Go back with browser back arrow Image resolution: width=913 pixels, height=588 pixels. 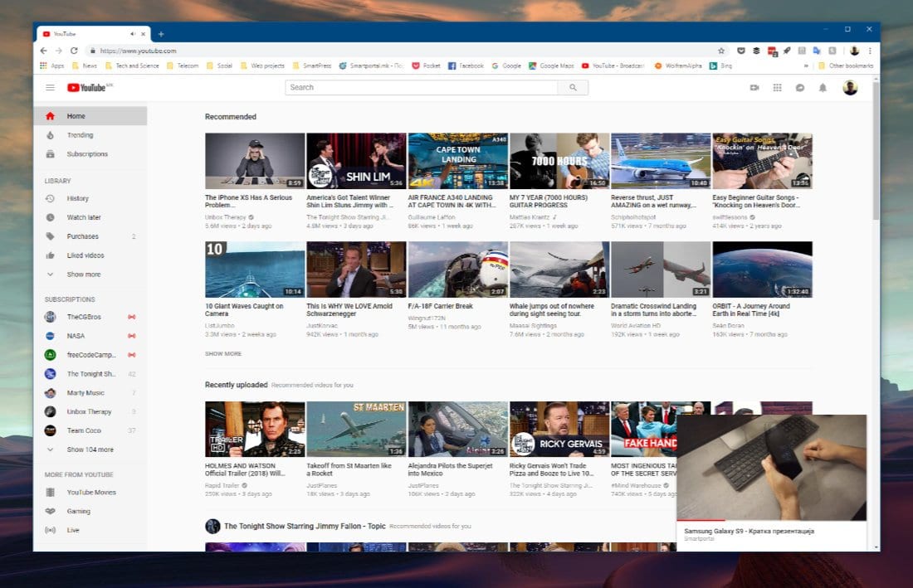point(44,51)
